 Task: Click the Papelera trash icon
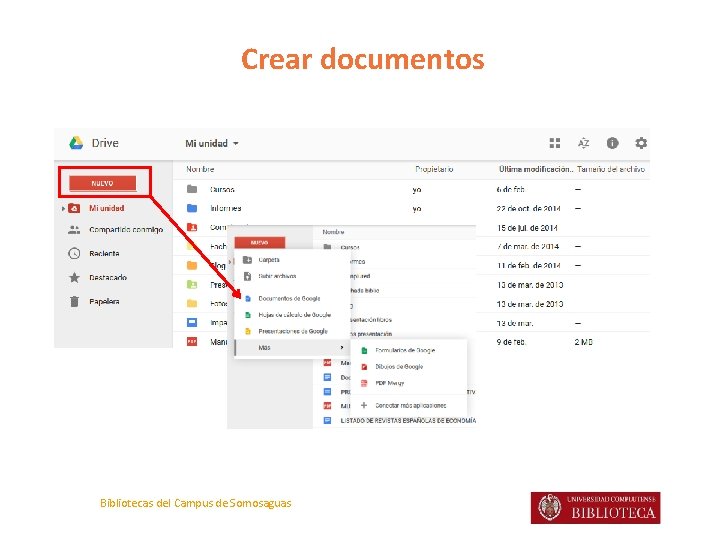pyautogui.click(x=74, y=301)
